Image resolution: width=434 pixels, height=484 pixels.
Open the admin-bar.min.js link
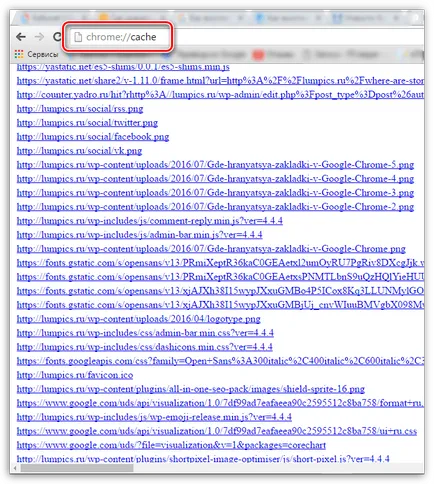(140, 235)
